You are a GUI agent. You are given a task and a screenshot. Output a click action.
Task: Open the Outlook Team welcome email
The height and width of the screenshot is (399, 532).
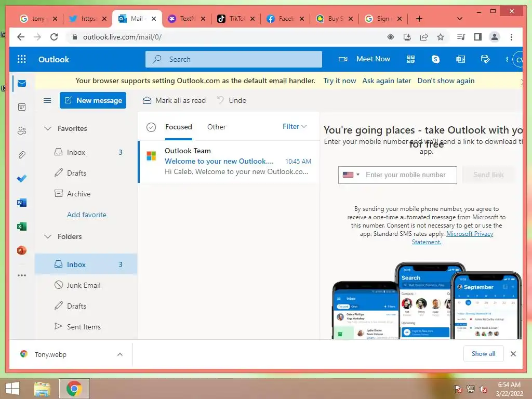coord(229,162)
